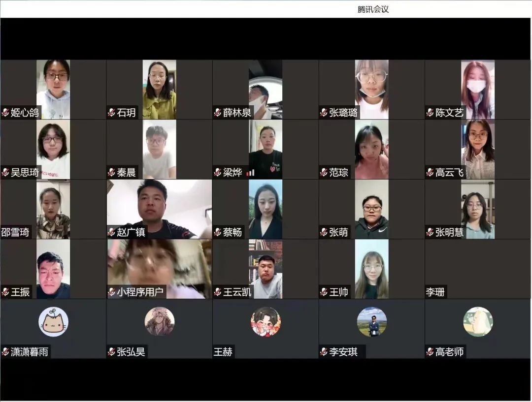Click the name label 王赫
The width and height of the screenshot is (532, 402).
(x=223, y=352)
